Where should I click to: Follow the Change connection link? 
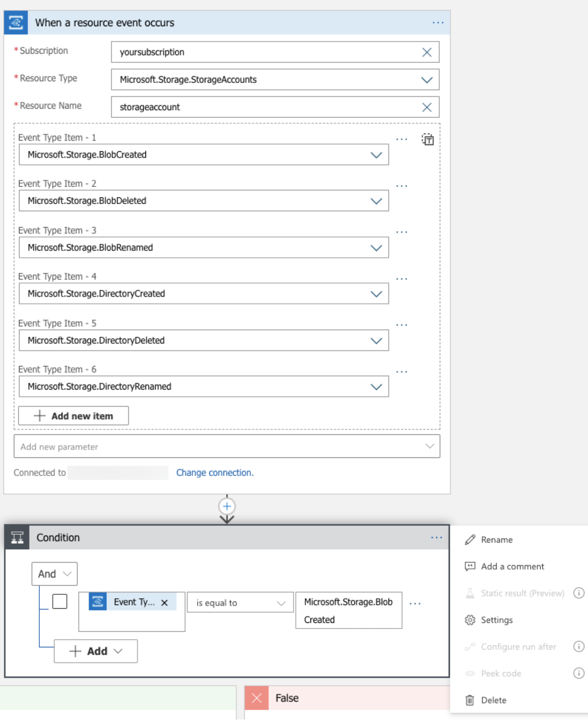(215, 472)
